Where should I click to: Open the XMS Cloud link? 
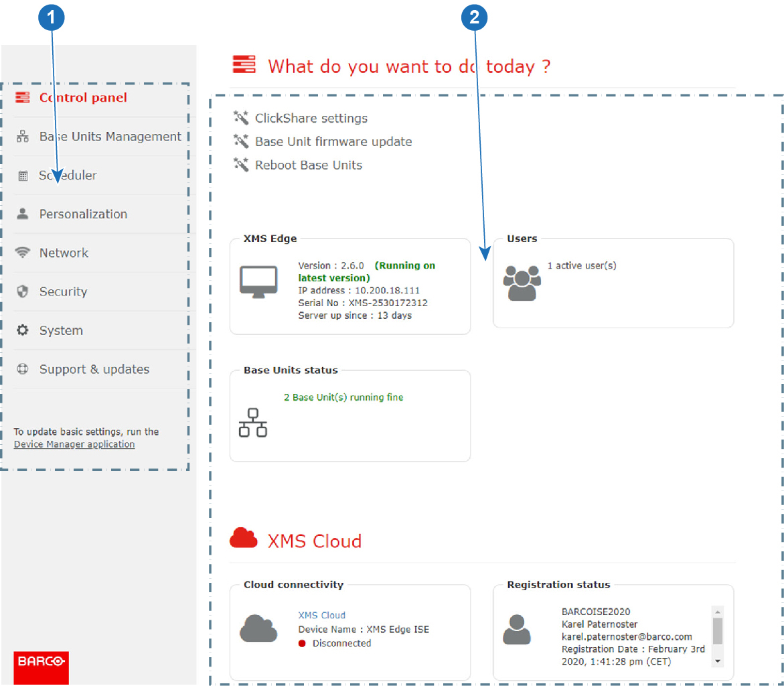tap(321, 615)
